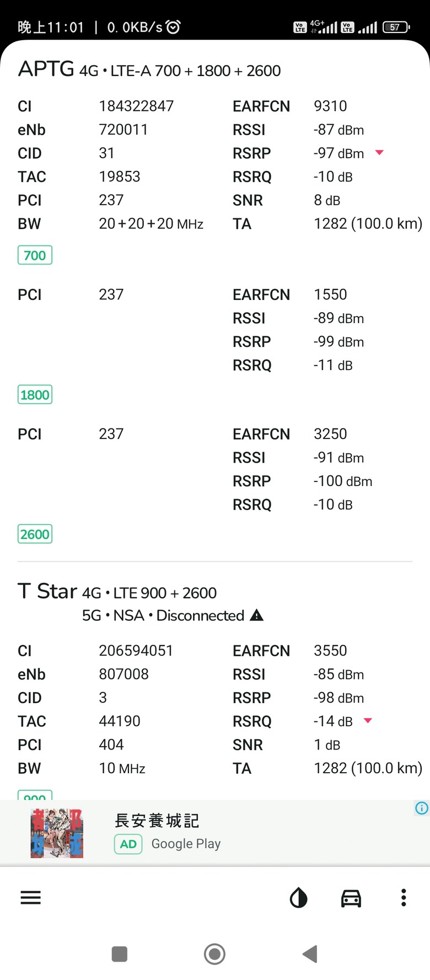Select the 1800 band tag
This screenshot has width=430, height=980.
pos(35,395)
